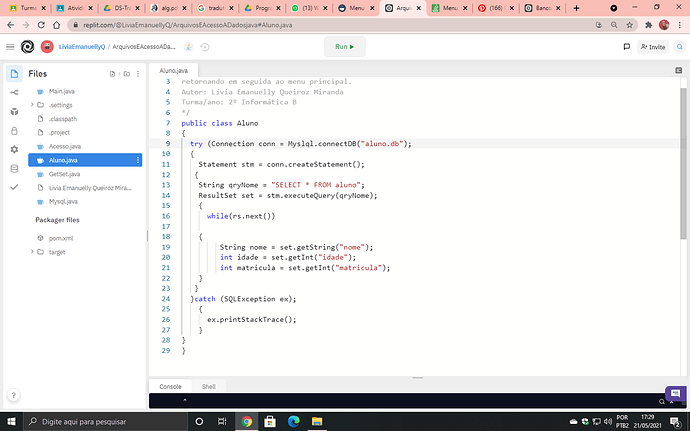The height and width of the screenshot is (431, 690).
Task: Open Aluno.java row options menu
Action: [x=138, y=160]
